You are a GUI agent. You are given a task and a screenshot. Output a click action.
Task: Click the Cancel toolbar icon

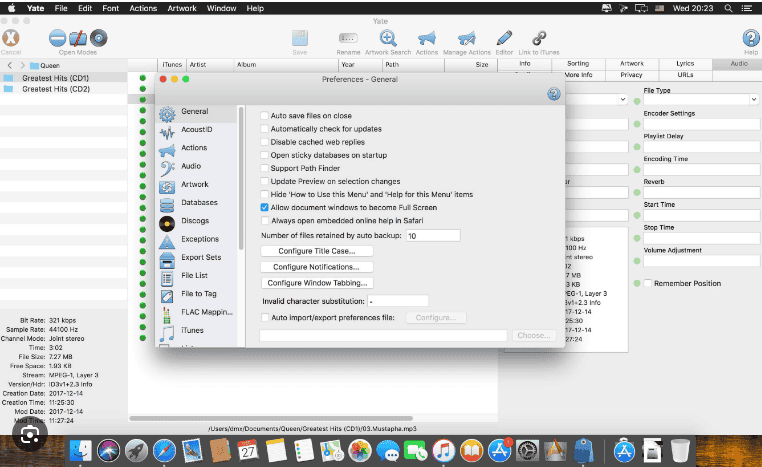click(11, 38)
